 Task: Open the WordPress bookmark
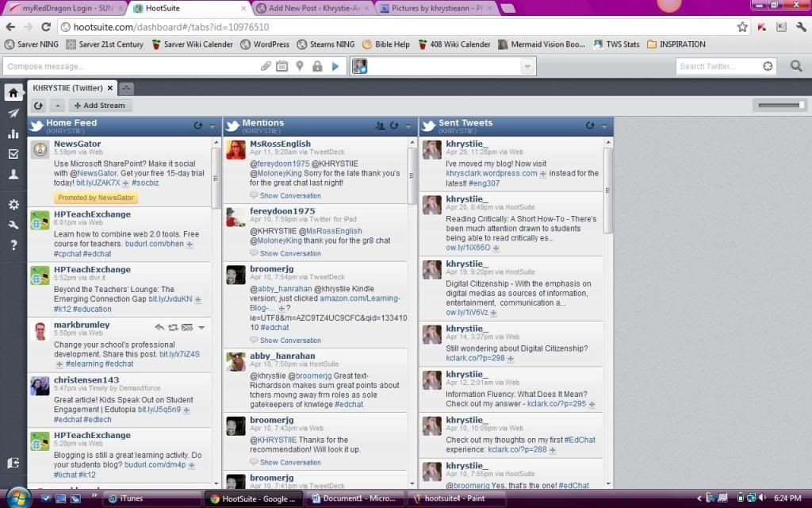265,44
